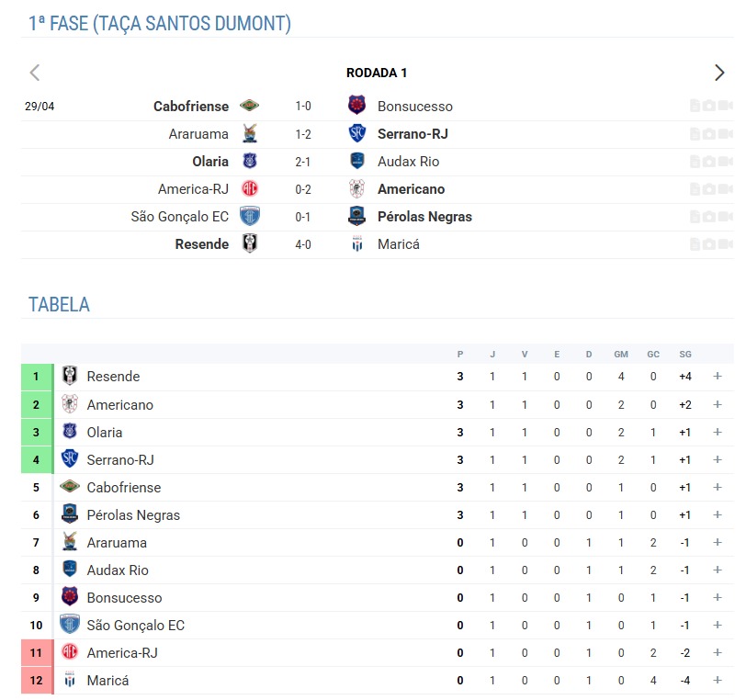
Task: Expand São Gonçalo EC row with plus
Action: tap(718, 626)
